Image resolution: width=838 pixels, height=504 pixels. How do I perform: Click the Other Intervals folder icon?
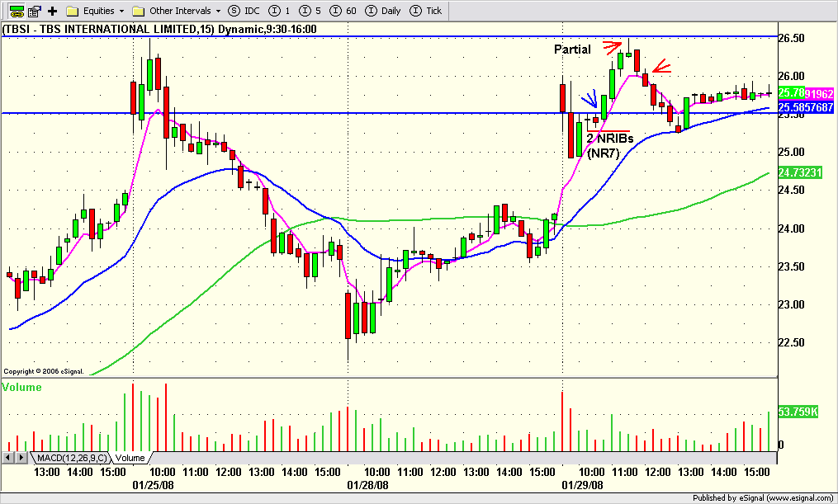click(139, 11)
